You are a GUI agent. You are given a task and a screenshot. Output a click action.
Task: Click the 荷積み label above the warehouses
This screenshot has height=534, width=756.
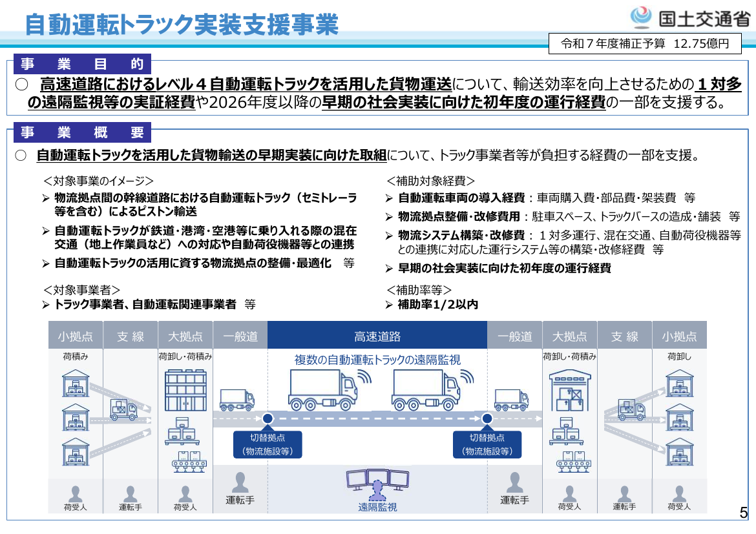click(75, 356)
